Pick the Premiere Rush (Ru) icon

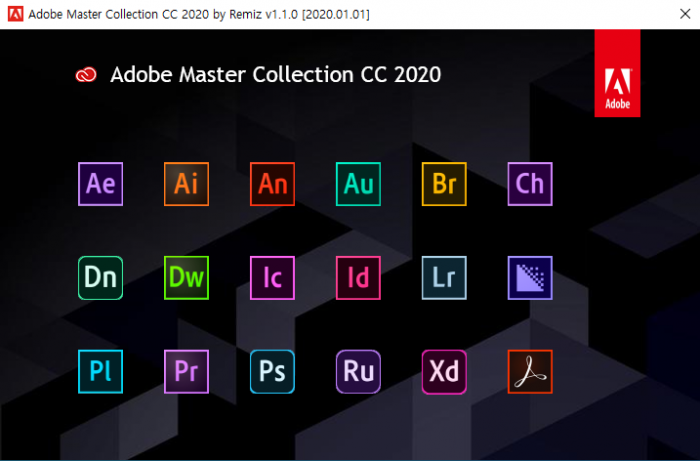point(358,371)
